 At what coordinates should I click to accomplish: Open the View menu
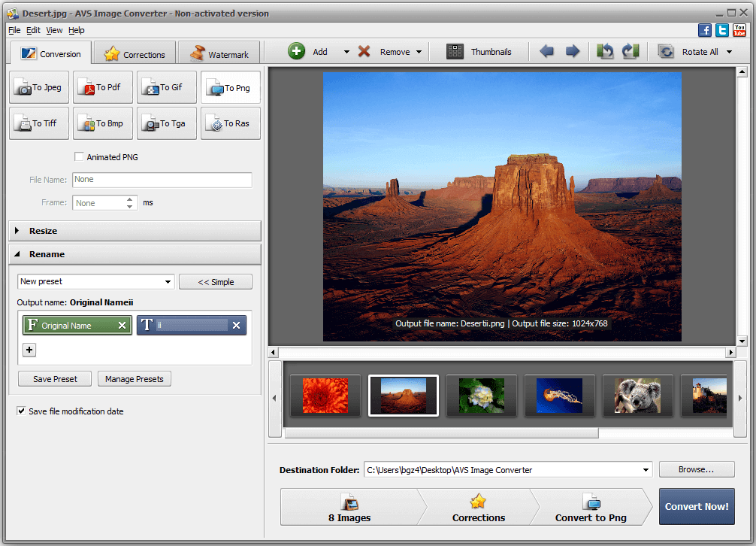[x=54, y=30]
